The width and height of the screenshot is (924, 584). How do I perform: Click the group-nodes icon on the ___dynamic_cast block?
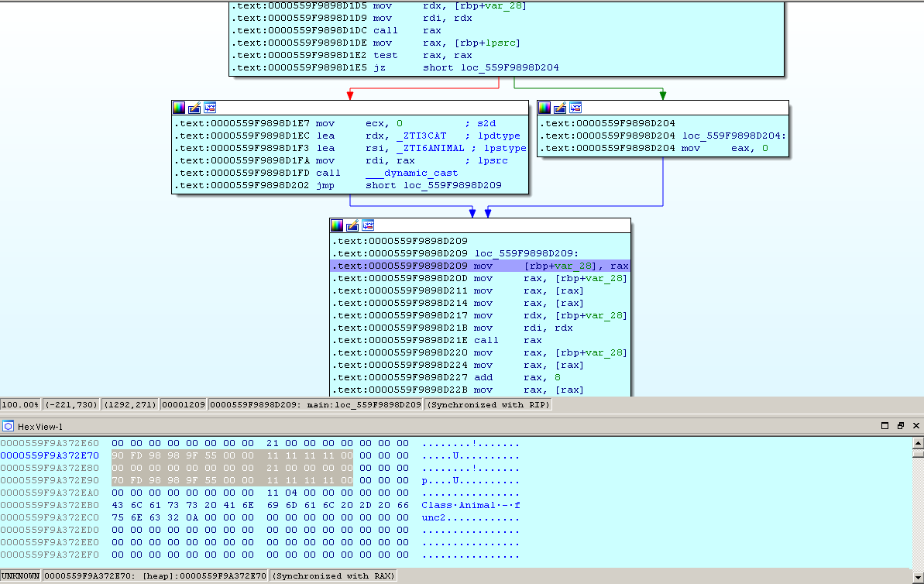click(210, 107)
